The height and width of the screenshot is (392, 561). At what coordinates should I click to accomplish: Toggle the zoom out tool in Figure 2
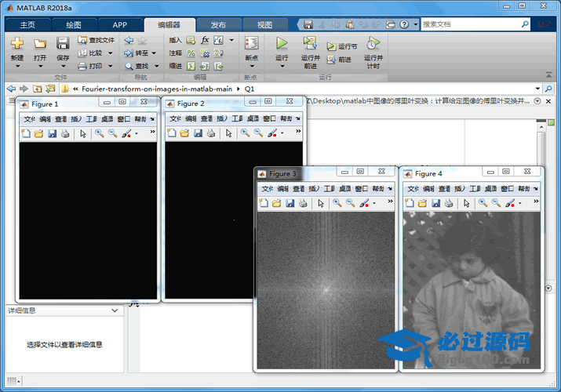pyautogui.click(x=258, y=133)
